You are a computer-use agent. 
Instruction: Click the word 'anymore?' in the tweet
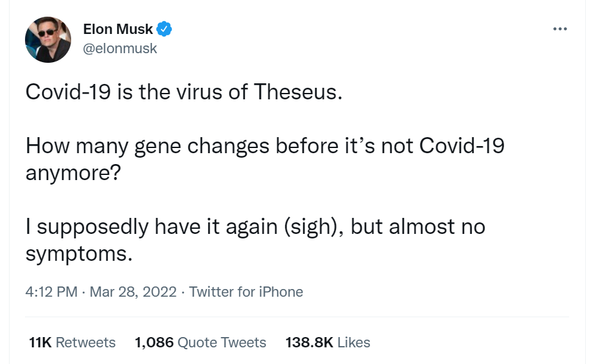pyautogui.click(x=72, y=173)
